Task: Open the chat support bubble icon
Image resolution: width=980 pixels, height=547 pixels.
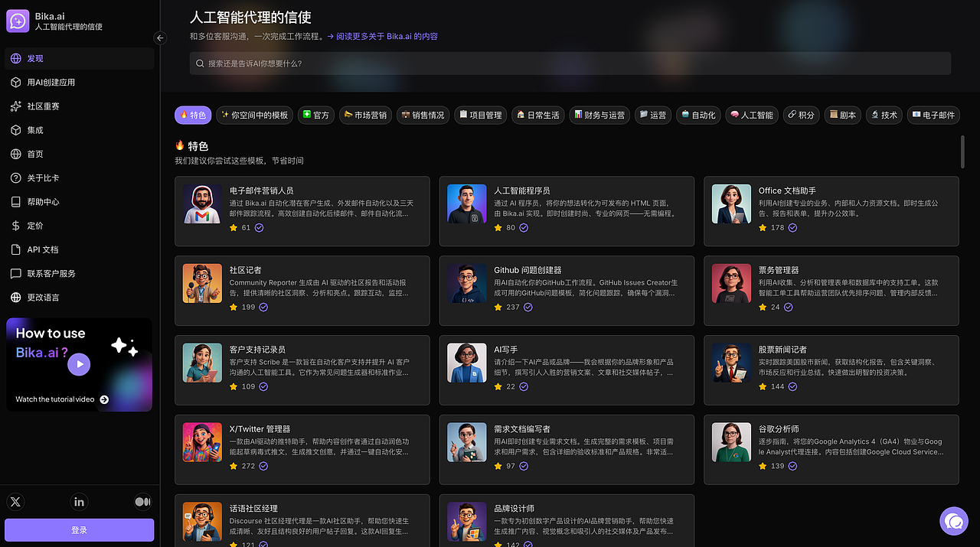Action: 954,522
